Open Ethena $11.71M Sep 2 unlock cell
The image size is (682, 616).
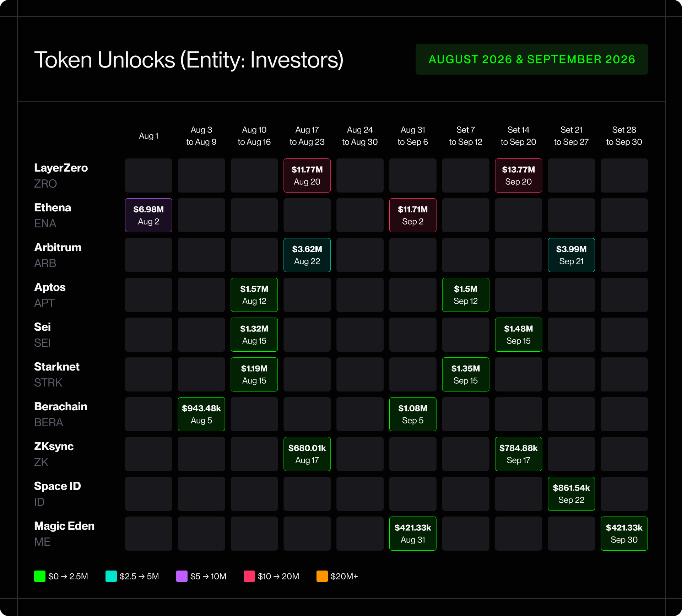coord(413,215)
